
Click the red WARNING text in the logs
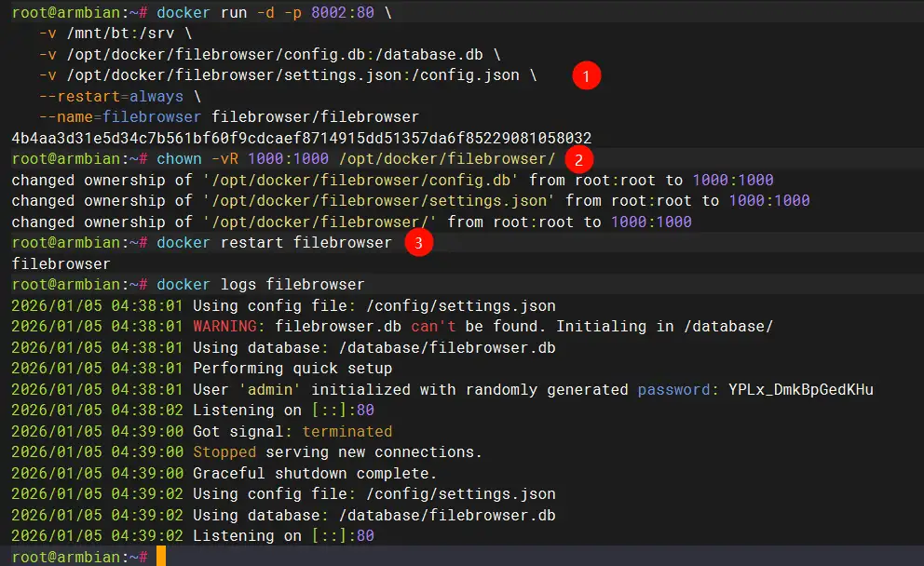pyautogui.click(x=228, y=326)
